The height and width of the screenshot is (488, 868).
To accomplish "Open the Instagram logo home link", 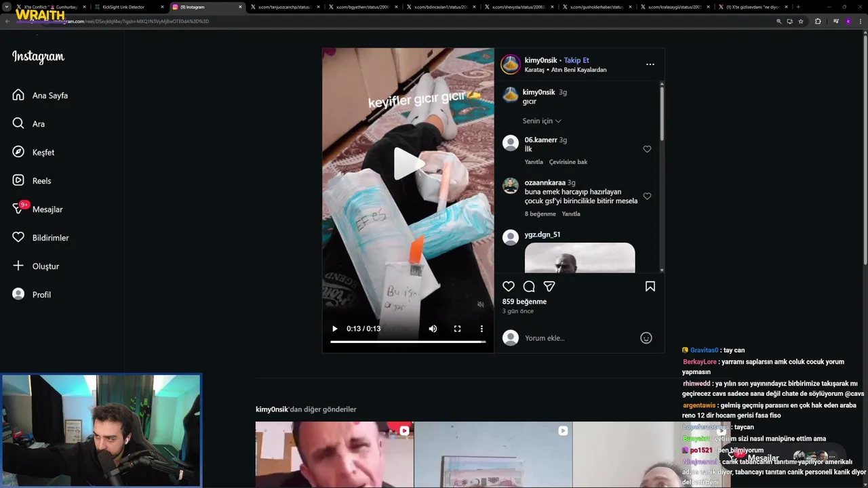I will [x=38, y=57].
